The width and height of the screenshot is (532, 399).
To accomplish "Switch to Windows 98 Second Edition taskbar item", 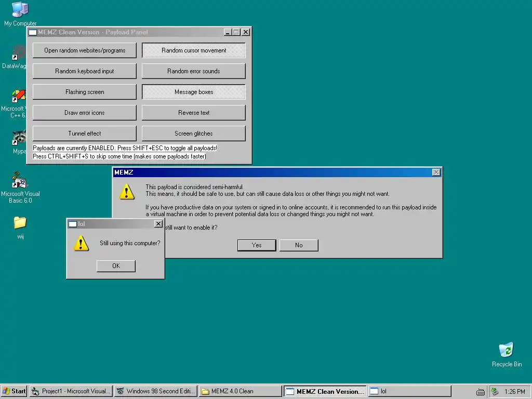I will [x=156, y=391].
